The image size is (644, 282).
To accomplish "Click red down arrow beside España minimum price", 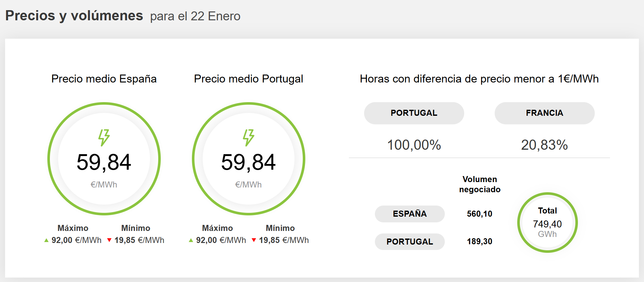I will [x=109, y=240].
